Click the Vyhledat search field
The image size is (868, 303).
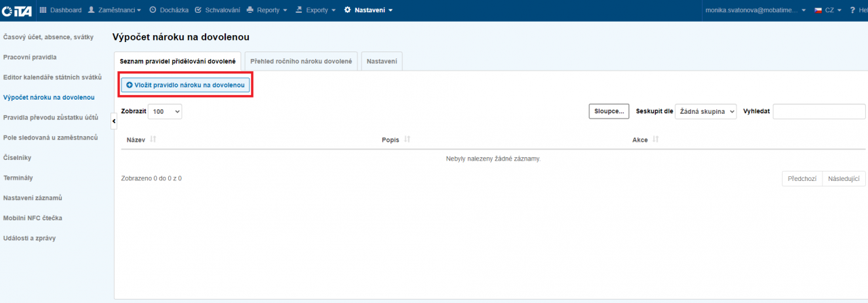click(818, 111)
